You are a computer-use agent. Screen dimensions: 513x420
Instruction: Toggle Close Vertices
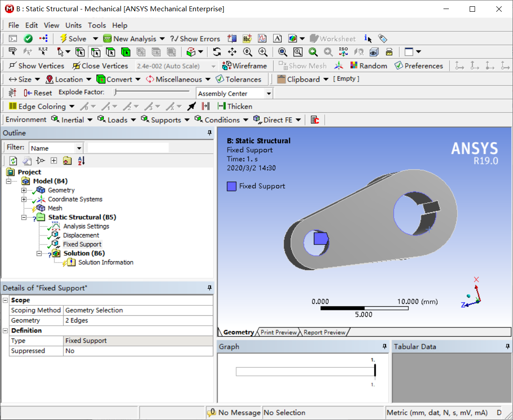[x=100, y=66]
